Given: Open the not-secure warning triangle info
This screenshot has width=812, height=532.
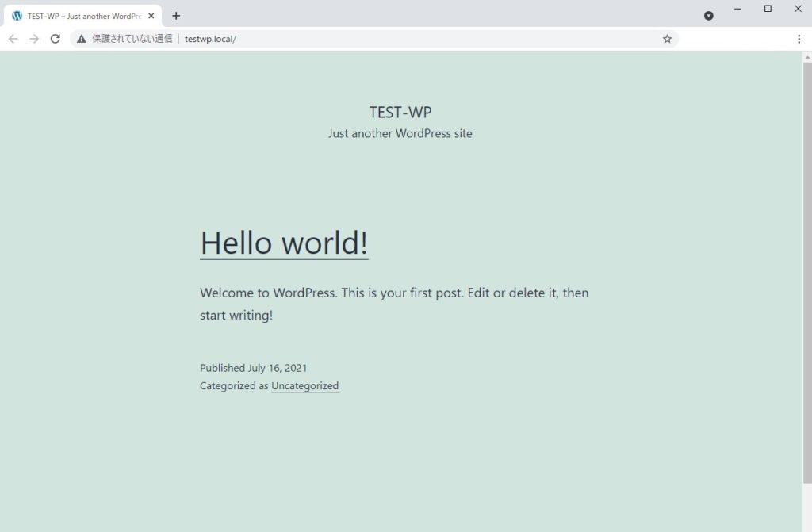Looking at the screenshot, I should [81, 39].
